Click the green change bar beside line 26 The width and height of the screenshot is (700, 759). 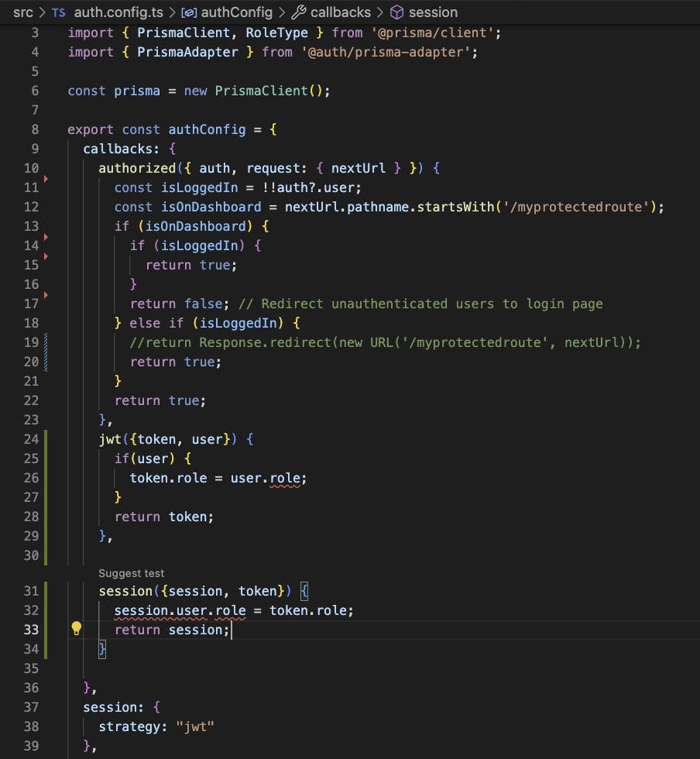pyautogui.click(x=46, y=479)
